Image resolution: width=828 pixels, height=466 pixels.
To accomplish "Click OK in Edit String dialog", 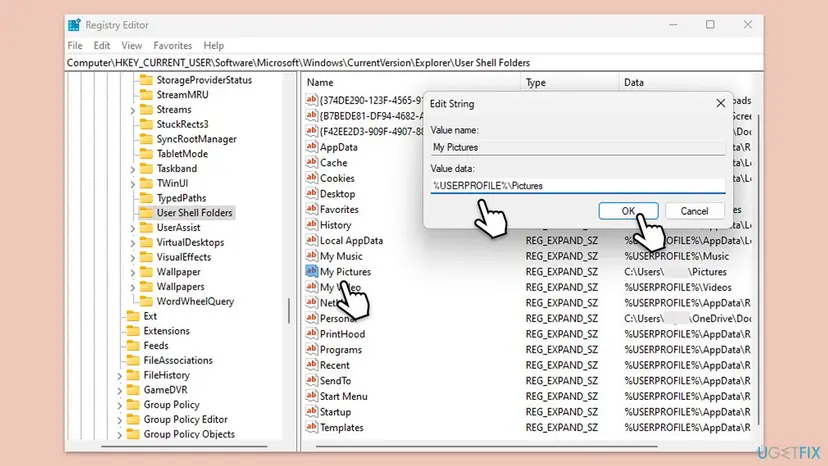I will [x=628, y=211].
